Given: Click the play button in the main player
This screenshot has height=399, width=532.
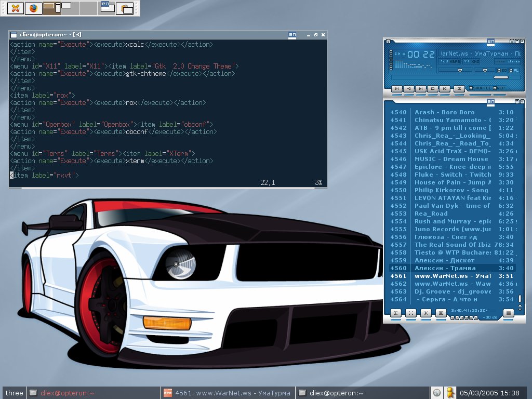Looking at the screenshot, I should pos(408,88).
